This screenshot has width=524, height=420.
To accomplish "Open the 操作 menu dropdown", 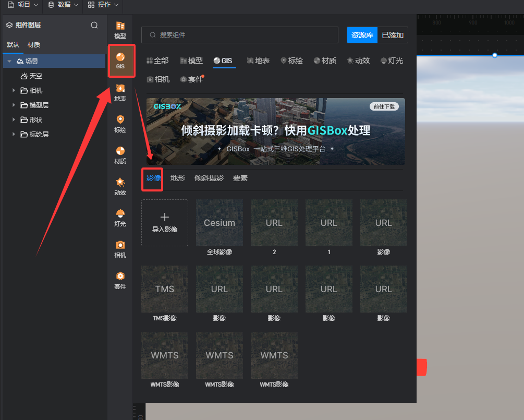I will 103,5.
